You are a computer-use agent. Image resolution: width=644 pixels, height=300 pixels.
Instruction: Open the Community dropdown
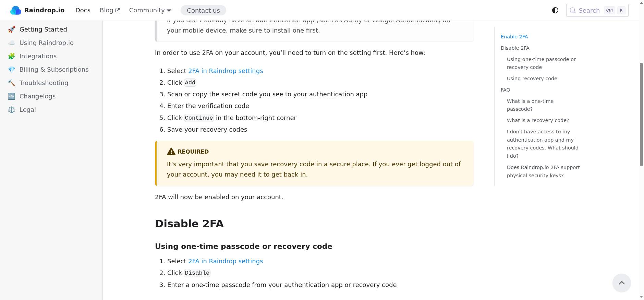coord(150,10)
